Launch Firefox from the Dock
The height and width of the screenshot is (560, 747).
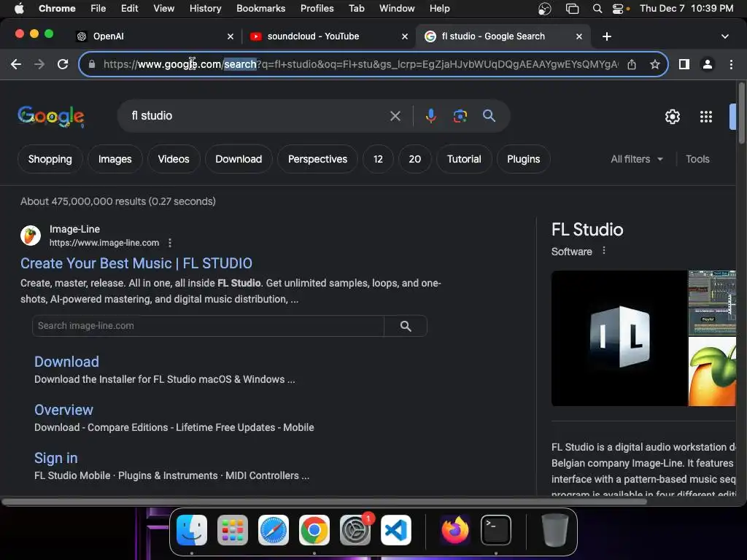point(455,530)
